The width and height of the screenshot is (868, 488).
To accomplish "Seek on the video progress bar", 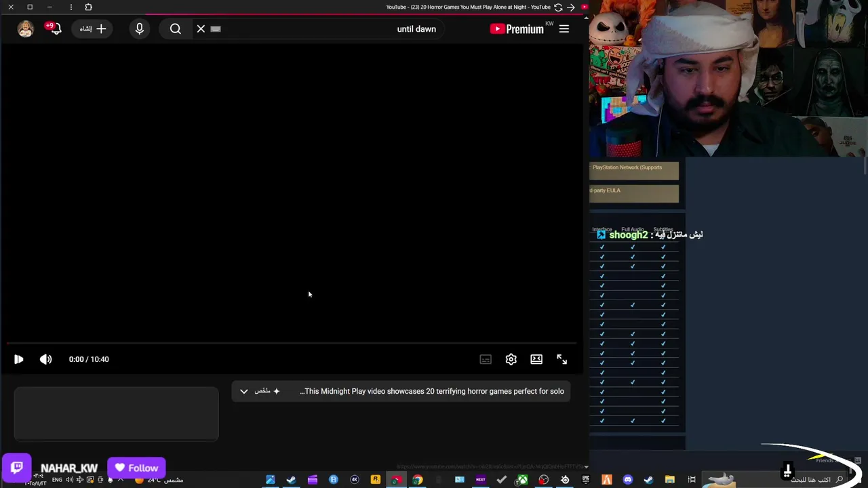I will click(x=292, y=344).
